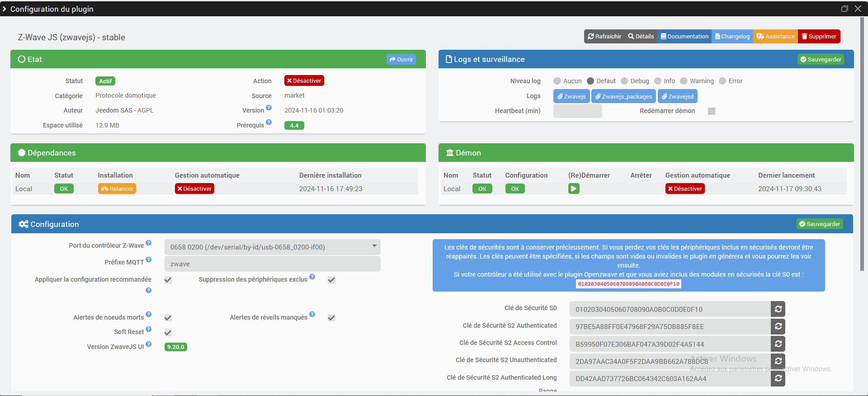Click the S2 Access Control key field
The height and width of the screenshot is (396, 868).
point(670,344)
